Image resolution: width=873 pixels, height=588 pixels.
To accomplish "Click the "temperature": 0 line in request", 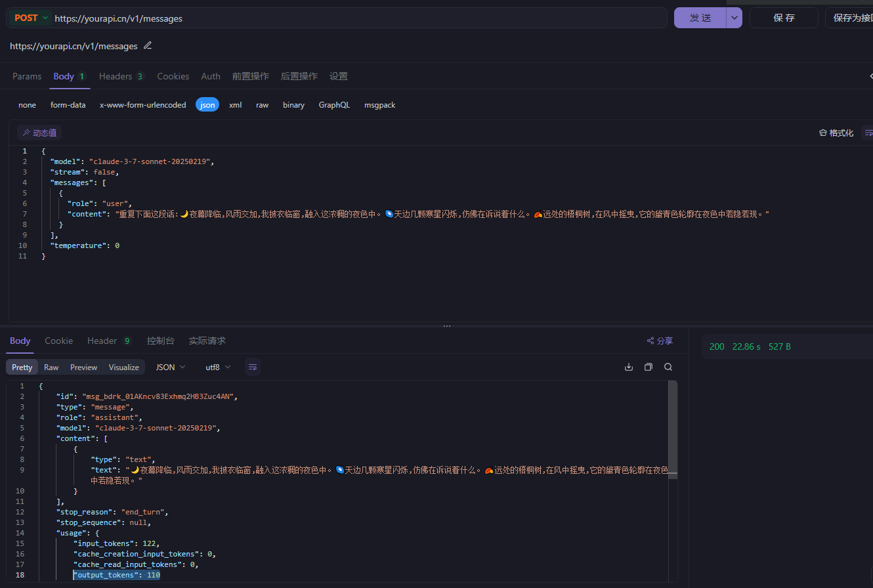I will coord(85,245).
